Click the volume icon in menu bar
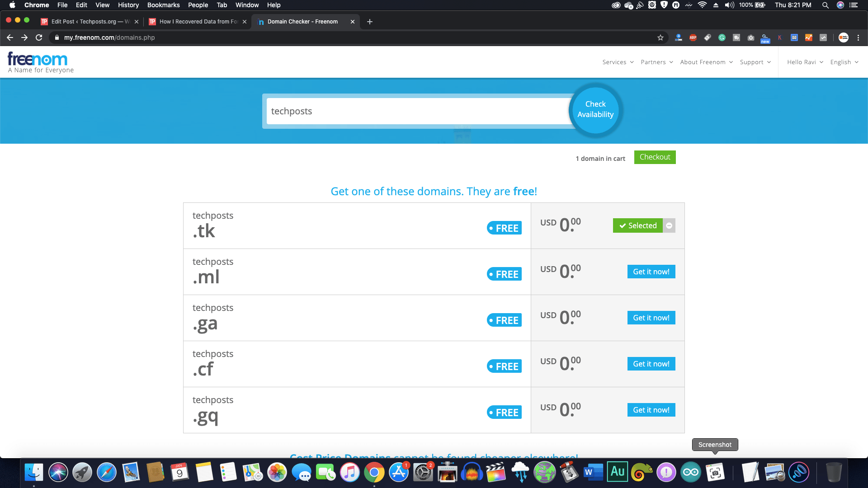Screen dimensions: 868x488 point(729,5)
